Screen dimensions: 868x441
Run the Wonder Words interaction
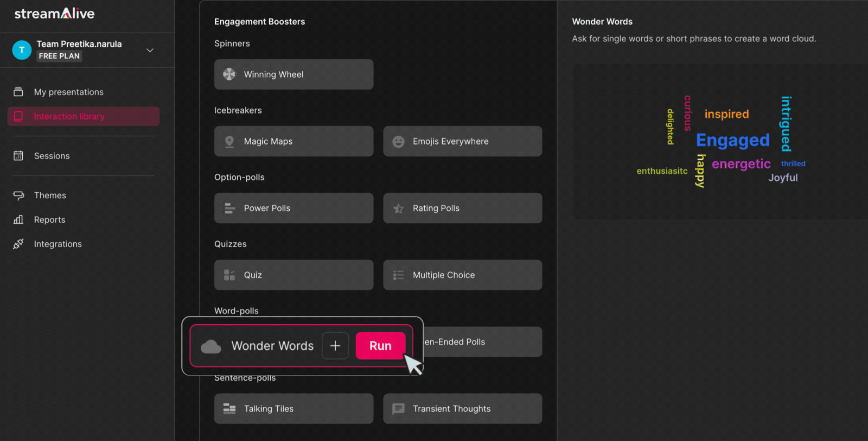coord(380,345)
